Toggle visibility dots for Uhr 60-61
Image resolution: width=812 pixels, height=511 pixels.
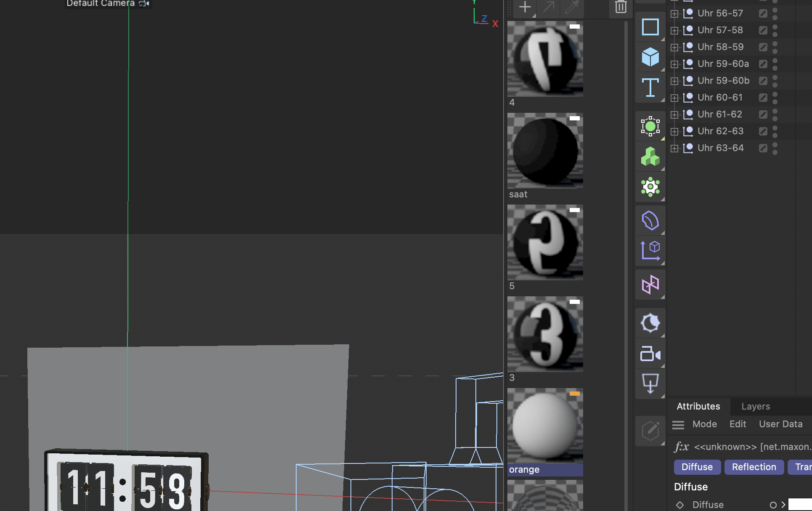[775, 98]
